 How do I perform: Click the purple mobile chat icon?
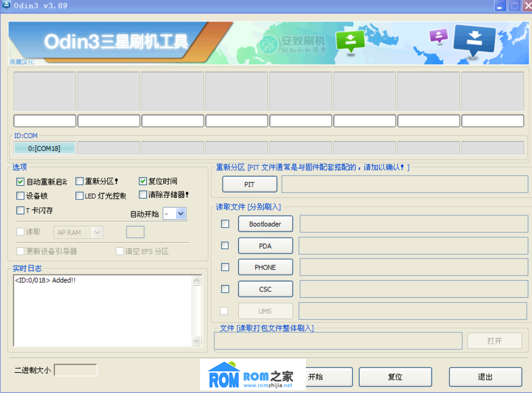pos(438,35)
